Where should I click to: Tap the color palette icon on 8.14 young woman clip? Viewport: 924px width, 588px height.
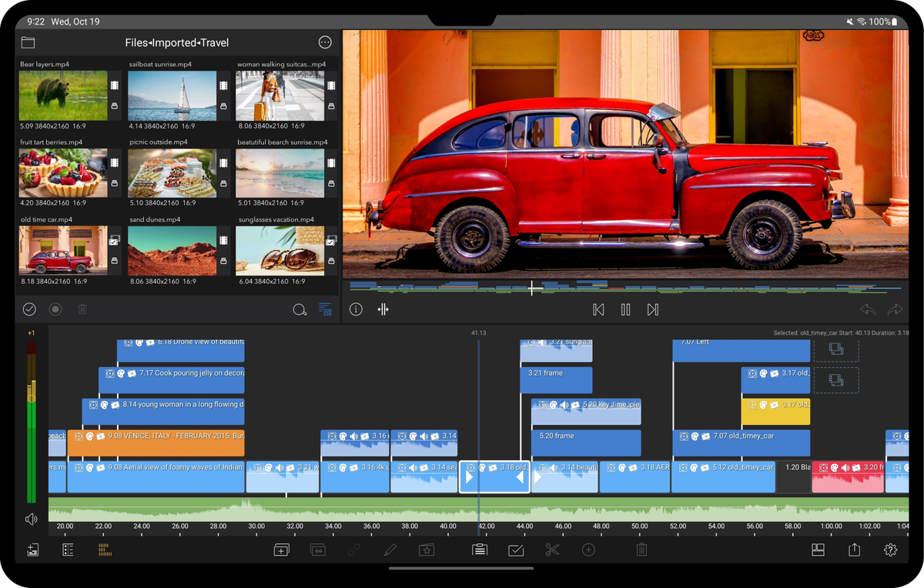[104, 405]
